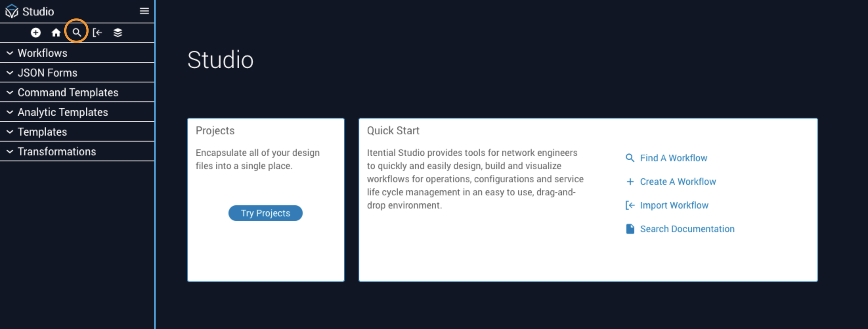Go to home via house icon
868x329 pixels.
click(56, 33)
